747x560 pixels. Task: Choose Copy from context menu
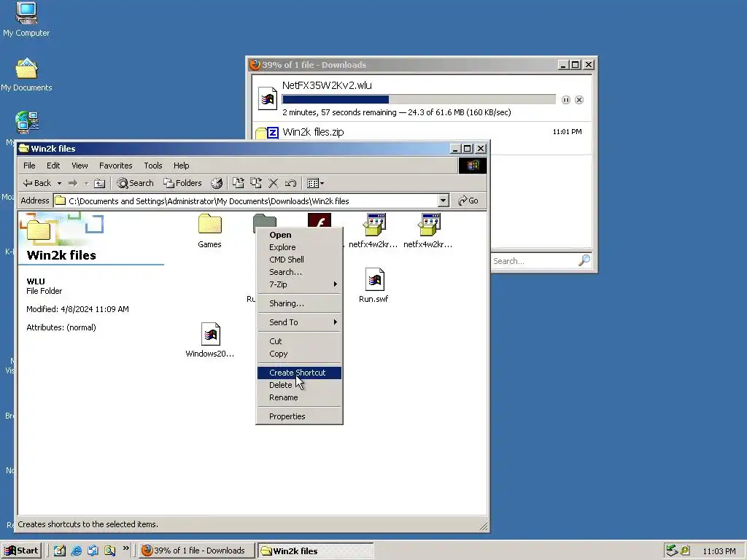point(299,354)
